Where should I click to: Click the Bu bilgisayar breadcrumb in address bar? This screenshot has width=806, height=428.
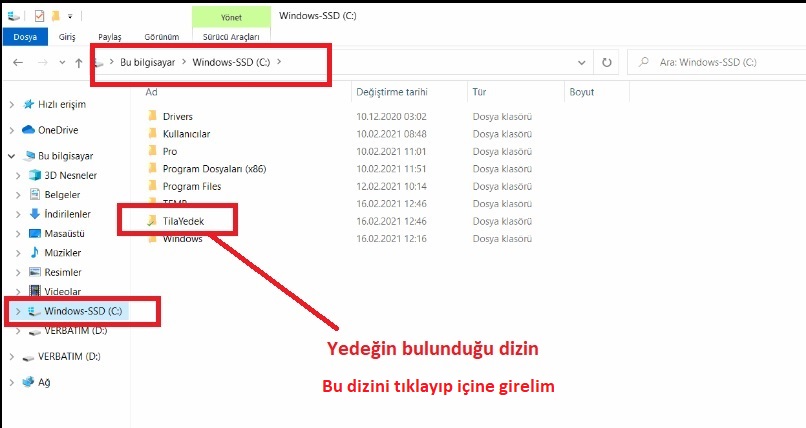click(x=150, y=62)
